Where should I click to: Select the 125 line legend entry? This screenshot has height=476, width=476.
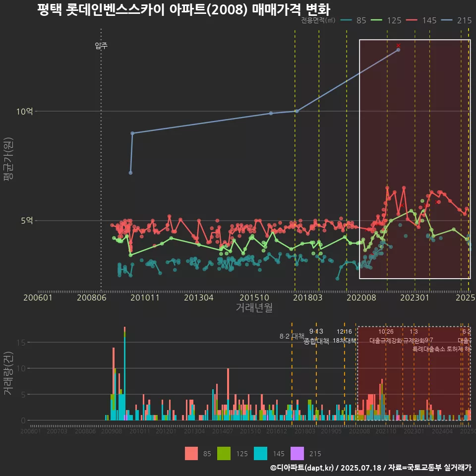pos(386,20)
